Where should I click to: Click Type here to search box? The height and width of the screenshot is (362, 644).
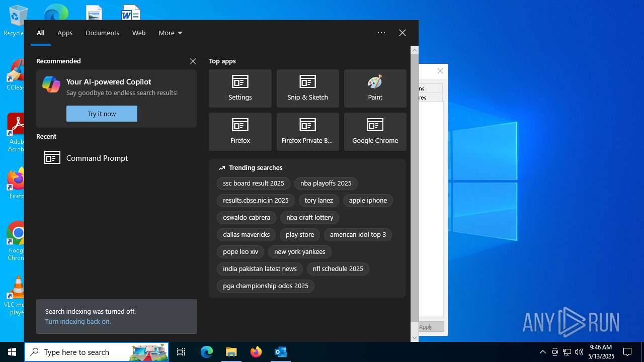(x=97, y=352)
